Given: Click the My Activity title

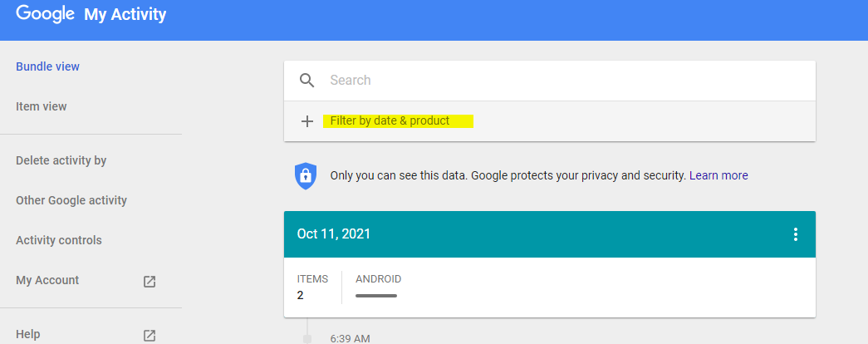Looking at the screenshot, I should (125, 14).
